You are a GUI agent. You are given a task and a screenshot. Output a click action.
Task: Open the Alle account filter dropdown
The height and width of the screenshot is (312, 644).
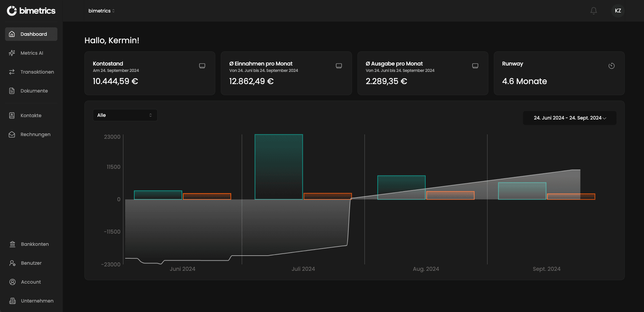(125, 115)
